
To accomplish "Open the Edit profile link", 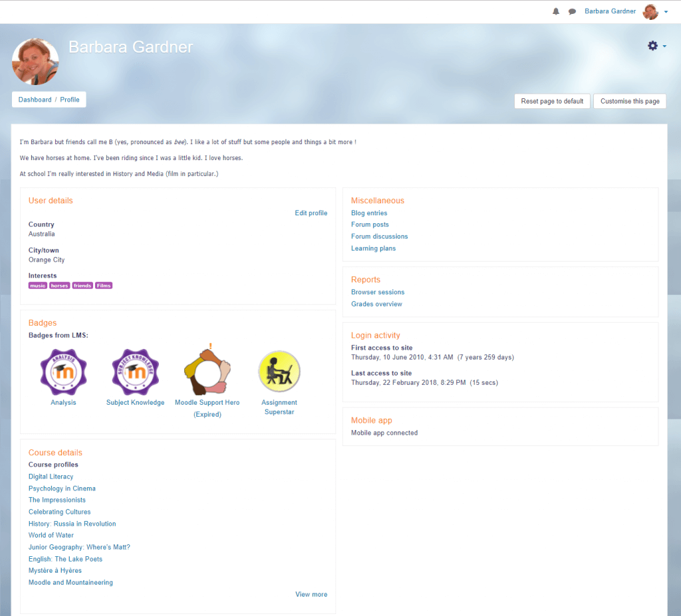I will (x=311, y=213).
